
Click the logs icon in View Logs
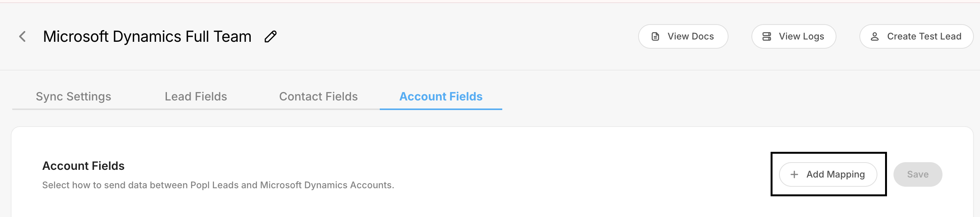pos(767,36)
